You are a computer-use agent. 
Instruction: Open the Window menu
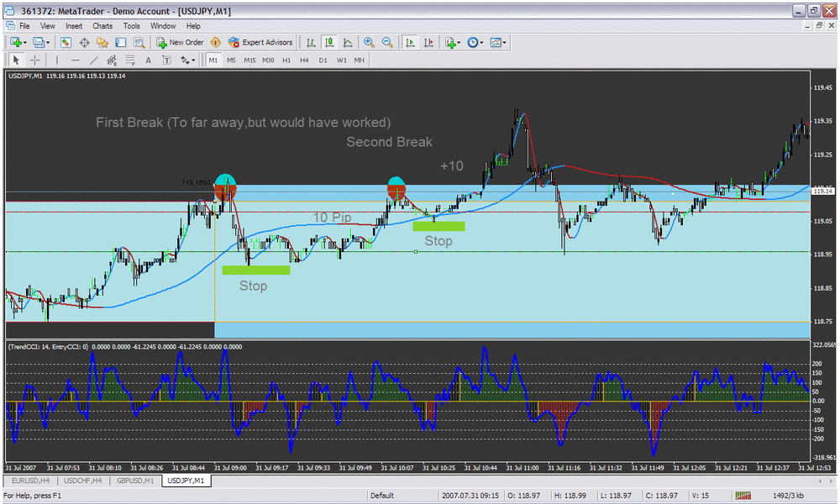163,26
